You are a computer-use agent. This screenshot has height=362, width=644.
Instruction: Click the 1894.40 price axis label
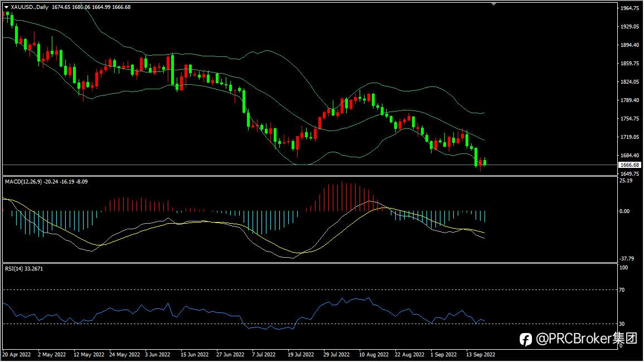630,45
